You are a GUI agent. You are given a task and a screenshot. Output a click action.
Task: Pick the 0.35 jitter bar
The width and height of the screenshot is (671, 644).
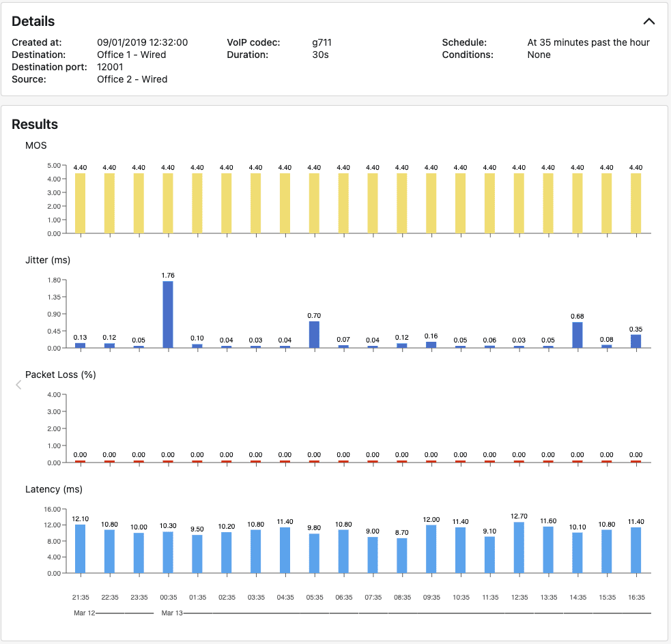point(636,341)
